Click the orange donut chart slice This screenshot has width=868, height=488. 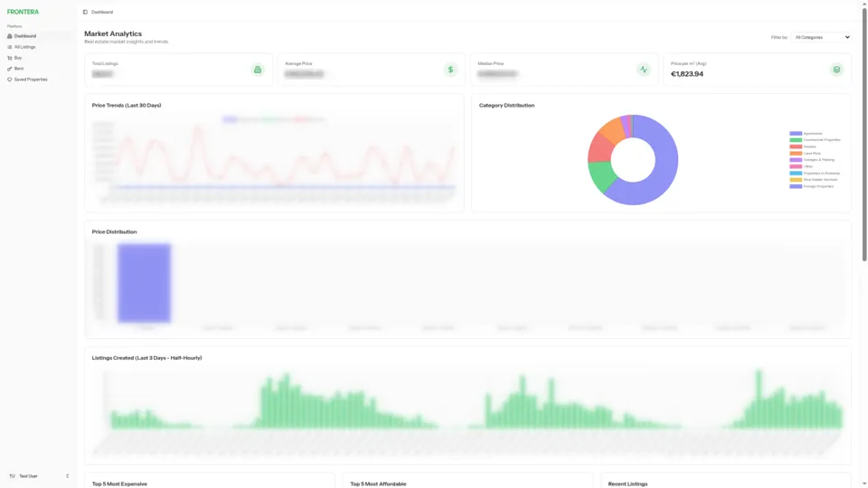coord(613,130)
